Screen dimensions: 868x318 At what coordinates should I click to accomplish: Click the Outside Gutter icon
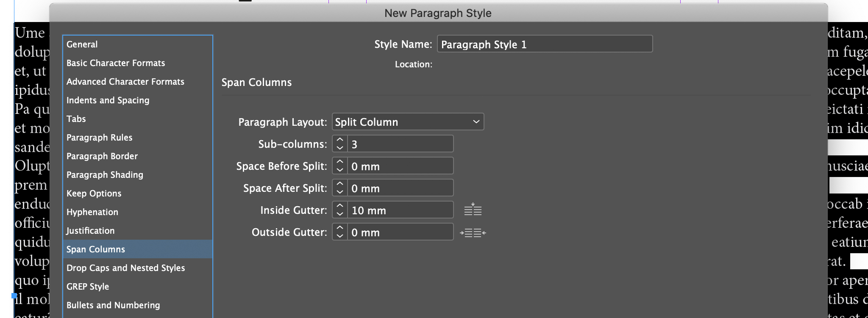473,232
